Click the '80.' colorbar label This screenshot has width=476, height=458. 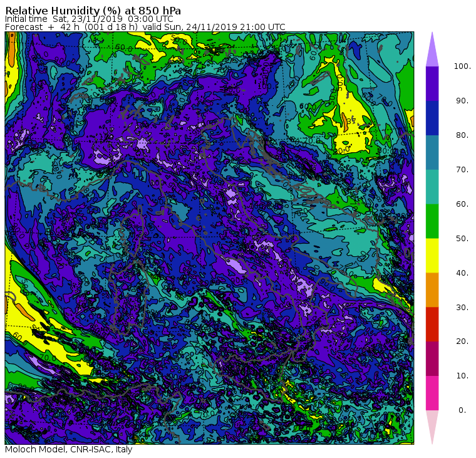pyautogui.click(x=462, y=135)
